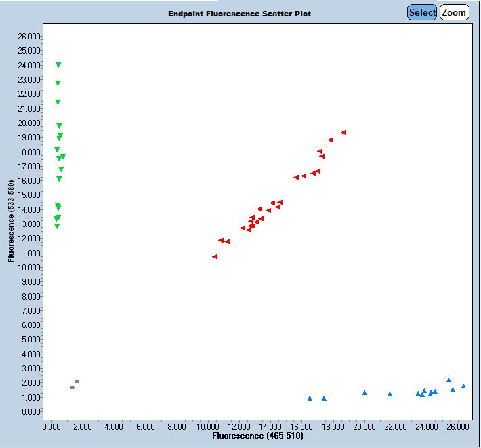This screenshot has width=481, height=448.
Task: Click the green triangle near 21.4 fluorescence
Action: click(58, 102)
